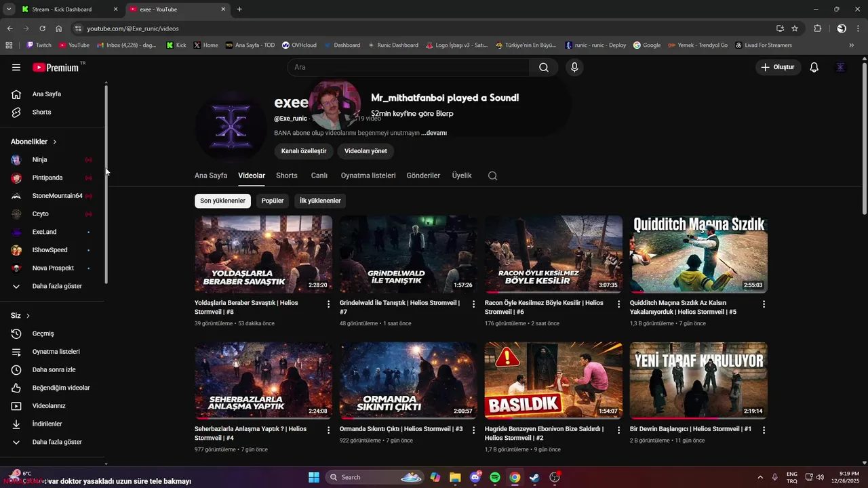This screenshot has width=868, height=488.
Task: Expand channel description ...devamı
Action: point(434,133)
